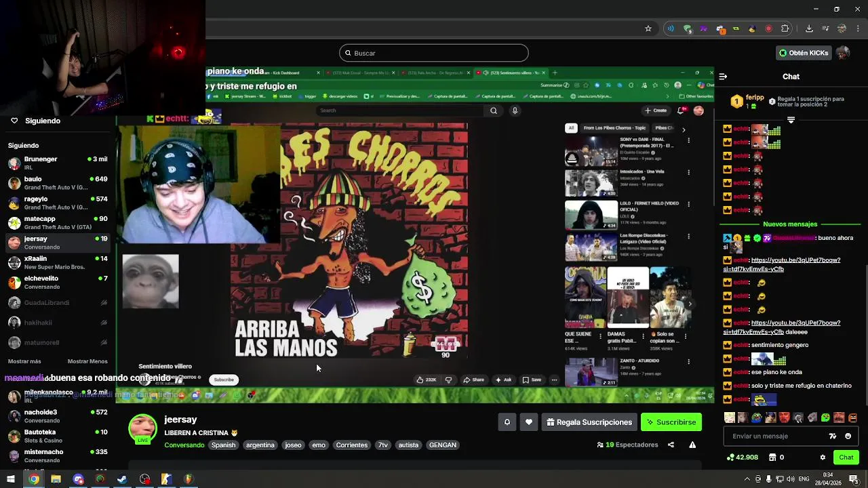Open rageylo's channel in sidebar
Image resolution: width=868 pixels, height=488 pixels.
(x=58, y=203)
